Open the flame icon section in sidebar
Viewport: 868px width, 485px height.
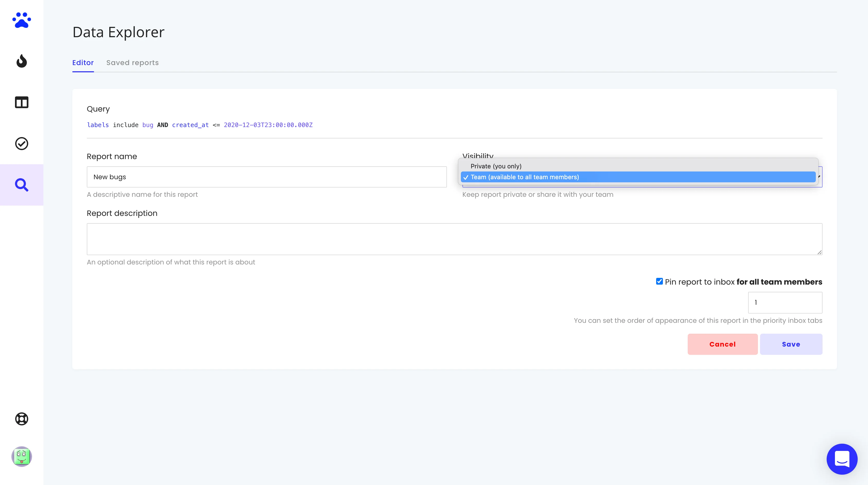pos(21,61)
